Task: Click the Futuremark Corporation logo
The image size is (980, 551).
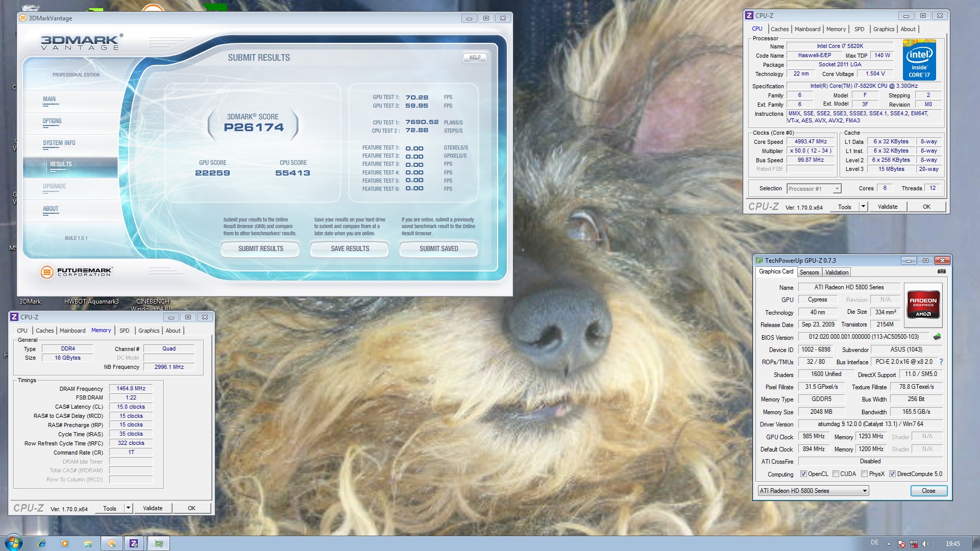Action: [77, 272]
